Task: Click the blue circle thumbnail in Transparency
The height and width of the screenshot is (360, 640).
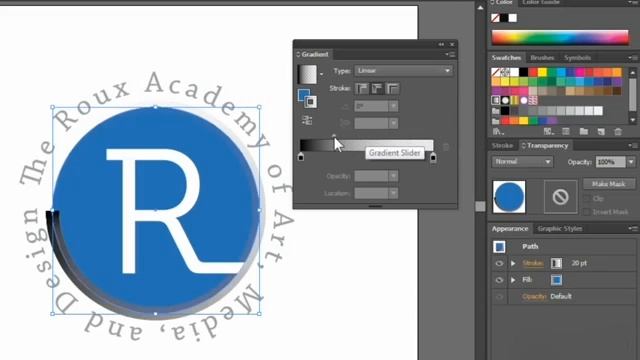Action: pos(509,197)
